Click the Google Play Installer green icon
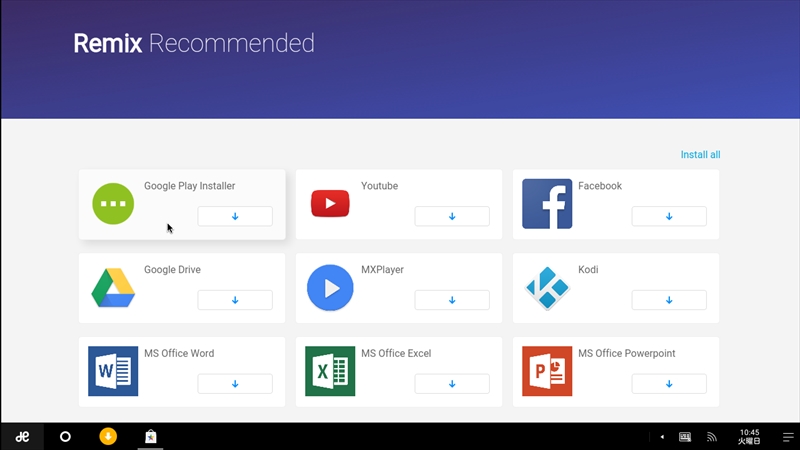800x450 pixels. pos(113,204)
